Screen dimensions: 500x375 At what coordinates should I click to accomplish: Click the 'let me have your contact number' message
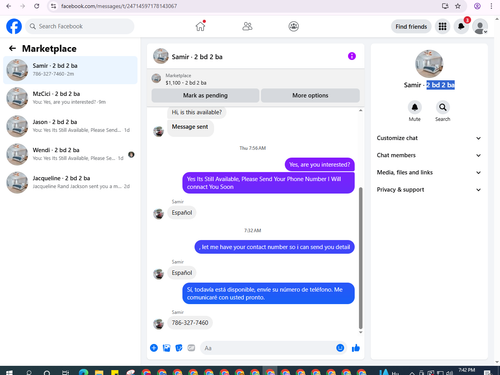click(x=274, y=247)
